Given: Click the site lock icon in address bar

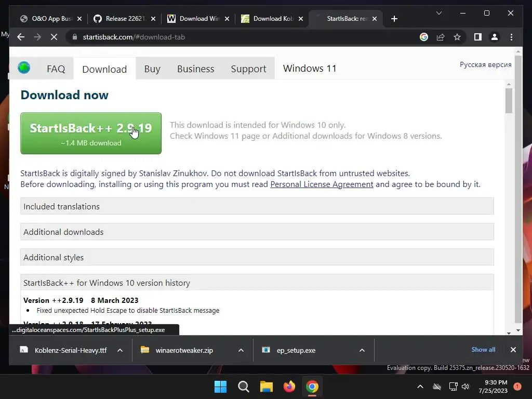Looking at the screenshot, I should click(75, 37).
